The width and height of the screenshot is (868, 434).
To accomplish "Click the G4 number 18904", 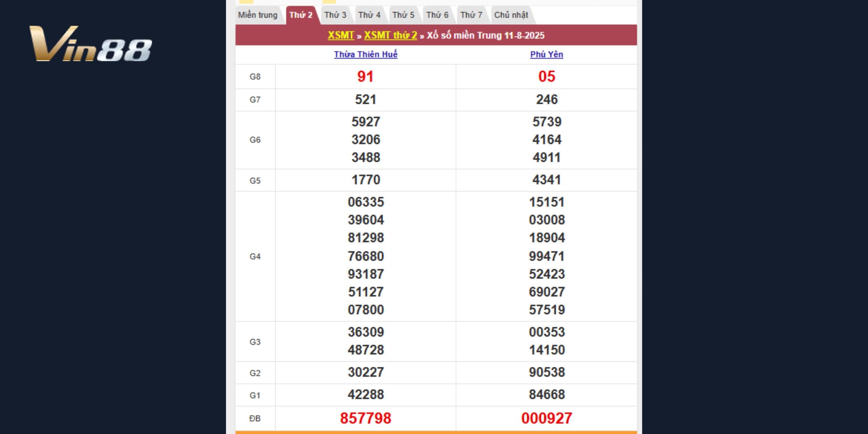I will (x=547, y=238).
